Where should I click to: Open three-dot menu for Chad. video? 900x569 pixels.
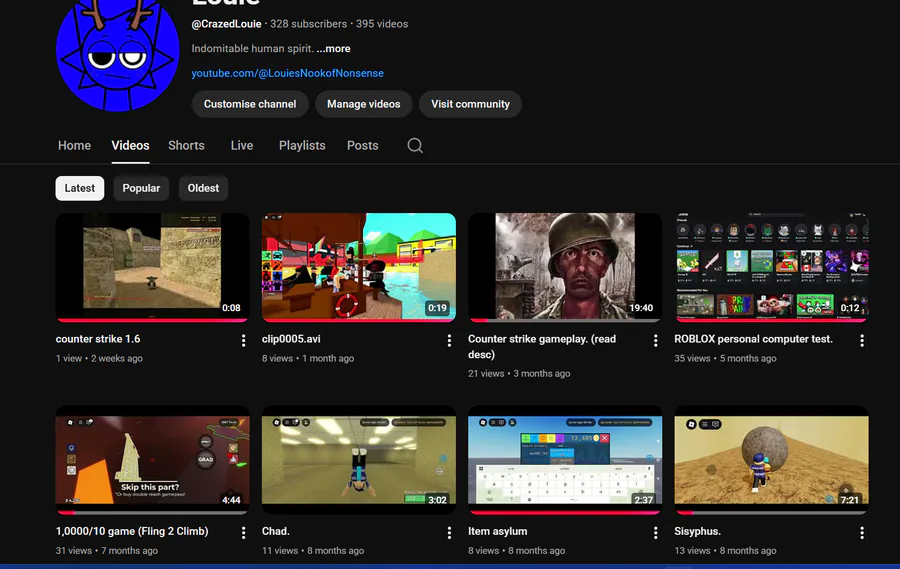click(449, 533)
